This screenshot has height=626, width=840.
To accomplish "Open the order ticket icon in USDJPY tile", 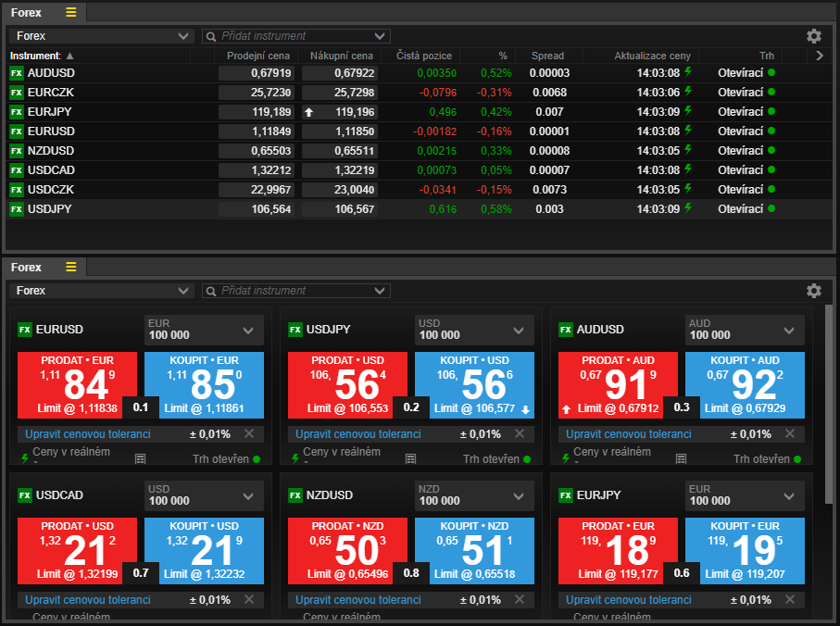I will pos(411,459).
